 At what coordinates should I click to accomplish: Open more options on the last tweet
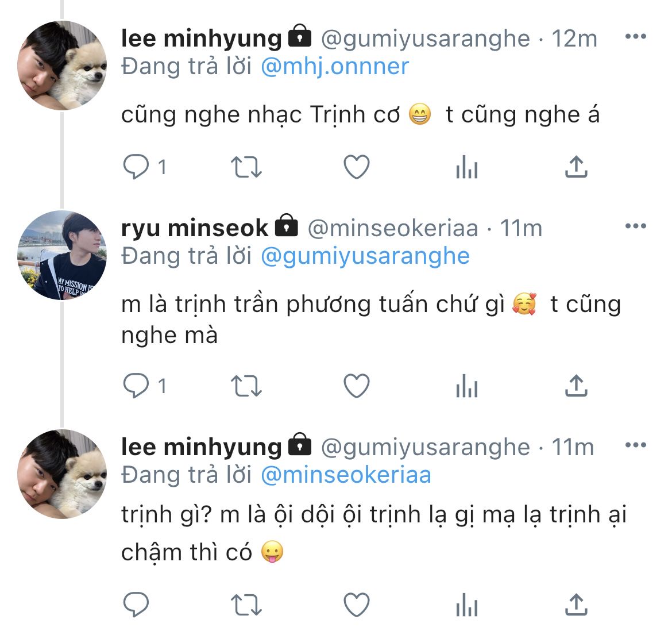click(635, 445)
